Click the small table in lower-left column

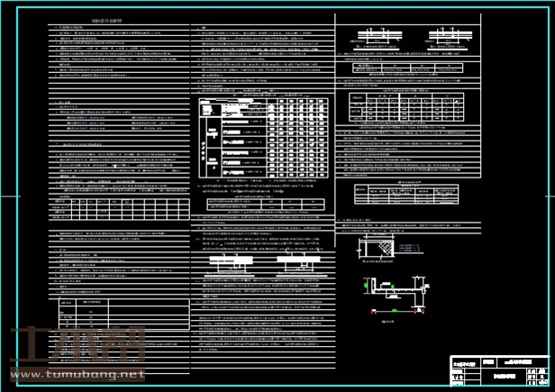84,315
